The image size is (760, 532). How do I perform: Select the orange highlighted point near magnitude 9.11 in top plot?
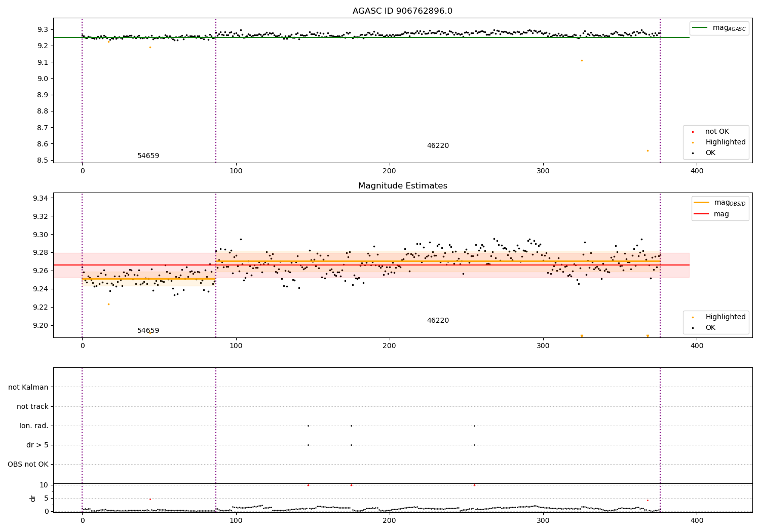coord(582,60)
